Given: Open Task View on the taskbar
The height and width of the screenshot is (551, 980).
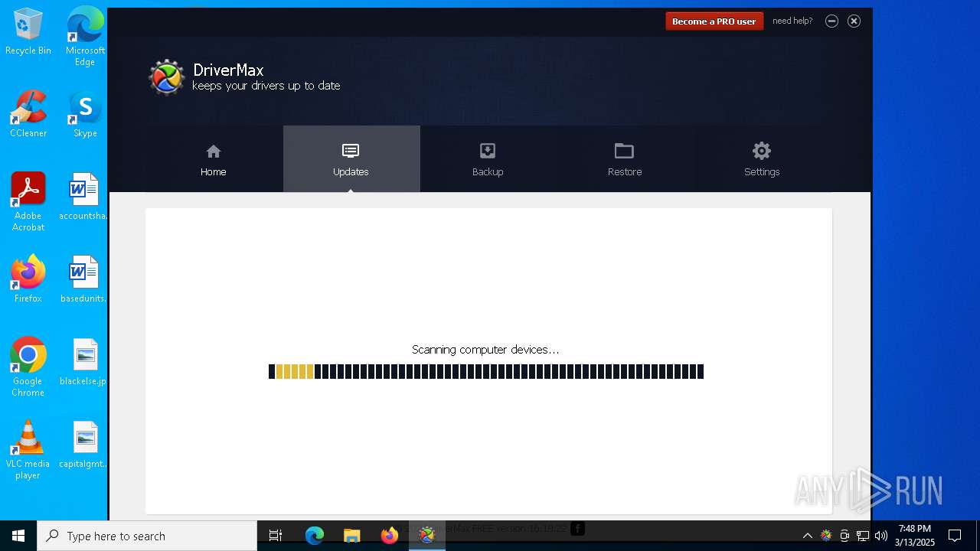Looking at the screenshot, I should coord(276,536).
